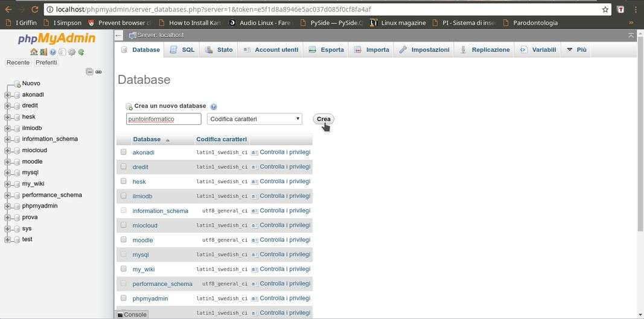644x319 pixels.
Task: Open phpMyAdmin documentation blue help icon
Action: tap(53, 52)
